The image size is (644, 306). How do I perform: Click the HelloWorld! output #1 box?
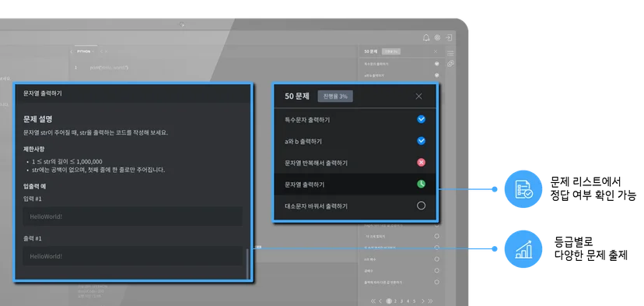[132, 256]
